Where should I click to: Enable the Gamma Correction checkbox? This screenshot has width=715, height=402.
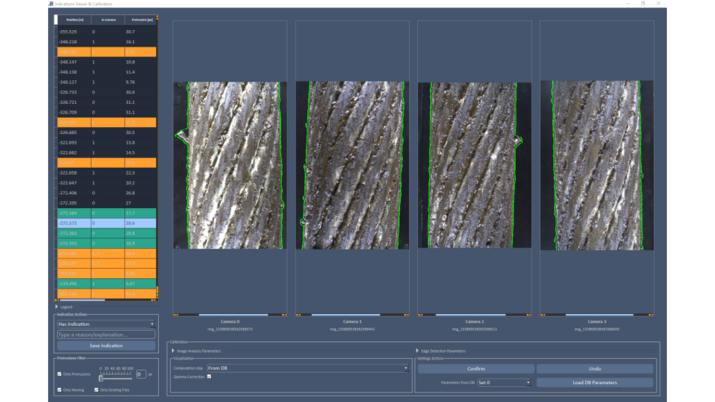(x=209, y=377)
